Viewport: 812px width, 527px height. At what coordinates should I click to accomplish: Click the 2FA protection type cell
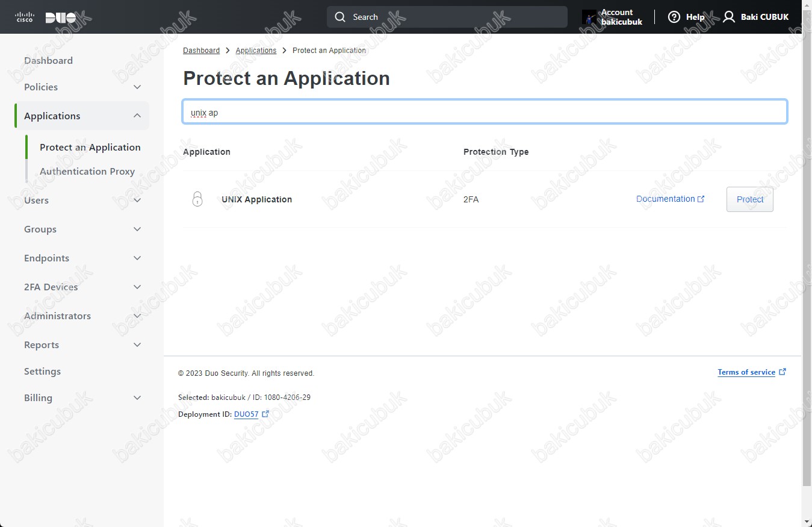471,199
